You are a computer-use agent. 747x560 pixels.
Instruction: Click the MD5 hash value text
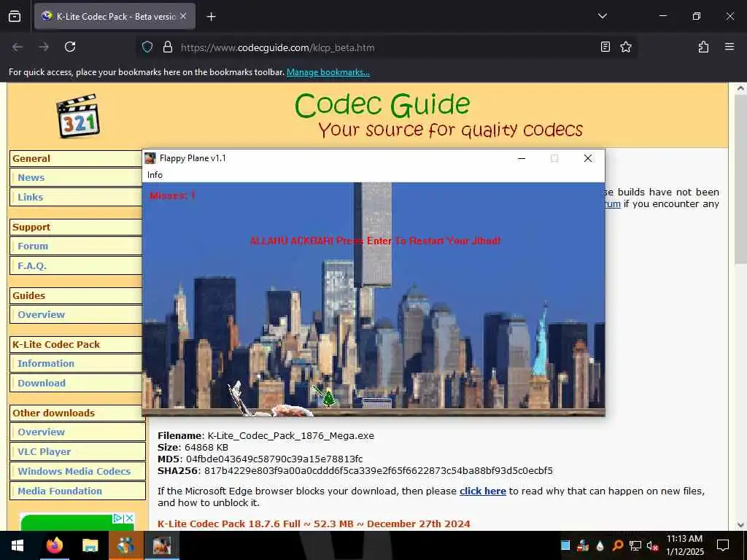pyautogui.click(x=274, y=459)
